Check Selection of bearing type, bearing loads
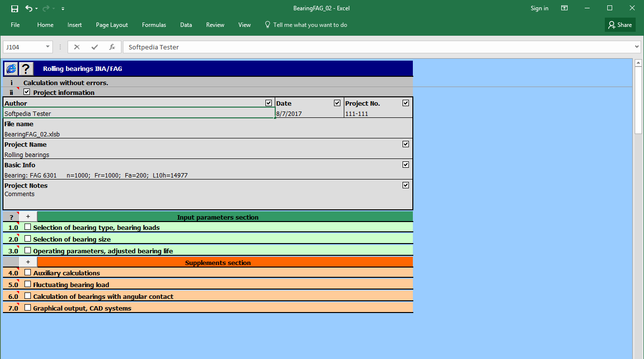644x359 pixels. 27,227
